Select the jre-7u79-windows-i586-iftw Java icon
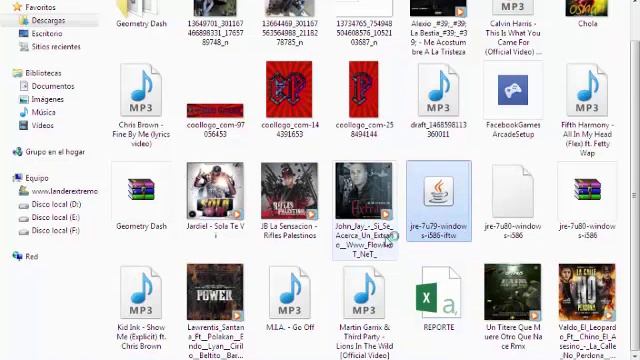 [x=439, y=191]
